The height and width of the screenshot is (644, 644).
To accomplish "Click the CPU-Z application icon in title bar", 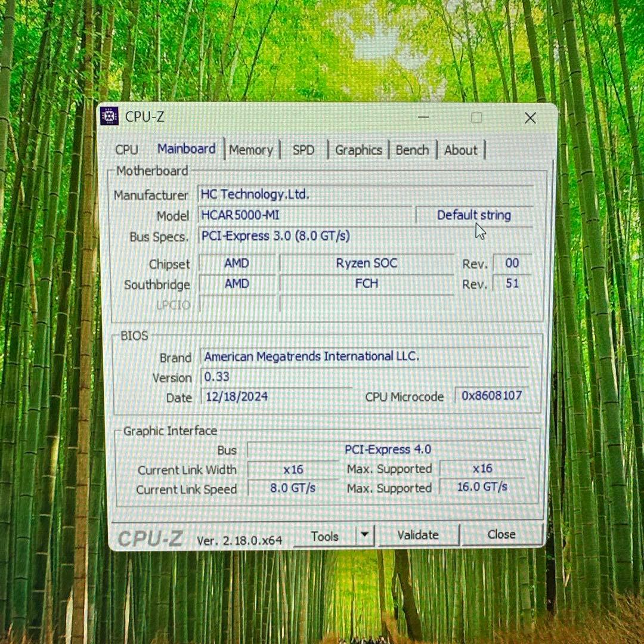I will (x=109, y=117).
